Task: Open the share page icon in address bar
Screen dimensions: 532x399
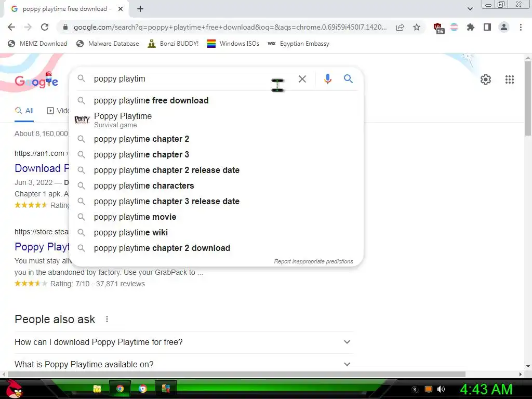Action: click(x=400, y=27)
